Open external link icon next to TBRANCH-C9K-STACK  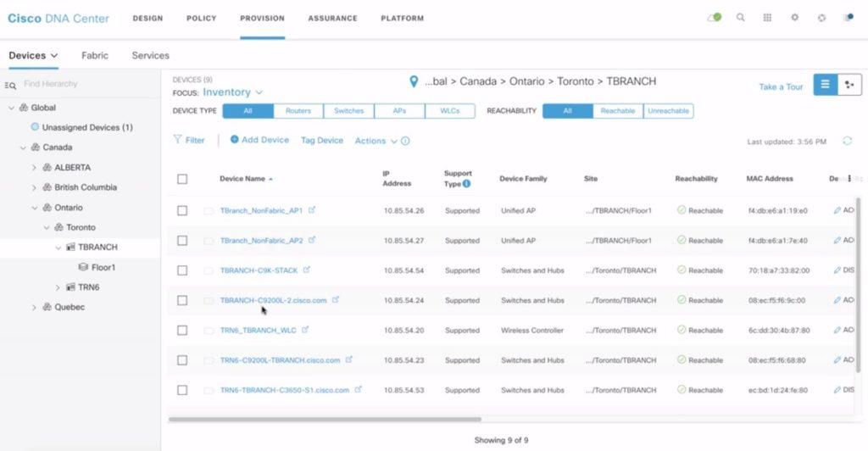307,270
